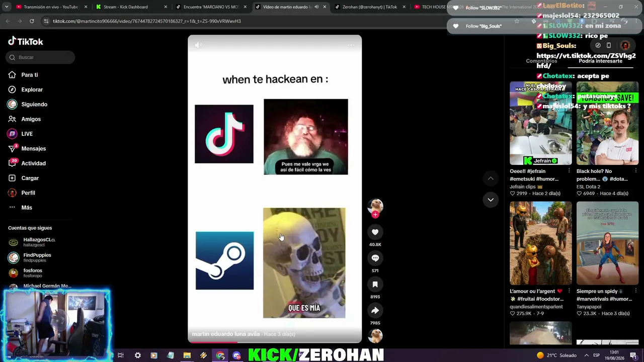
Task: Open the Actividad notifications
Action: point(27,163)
